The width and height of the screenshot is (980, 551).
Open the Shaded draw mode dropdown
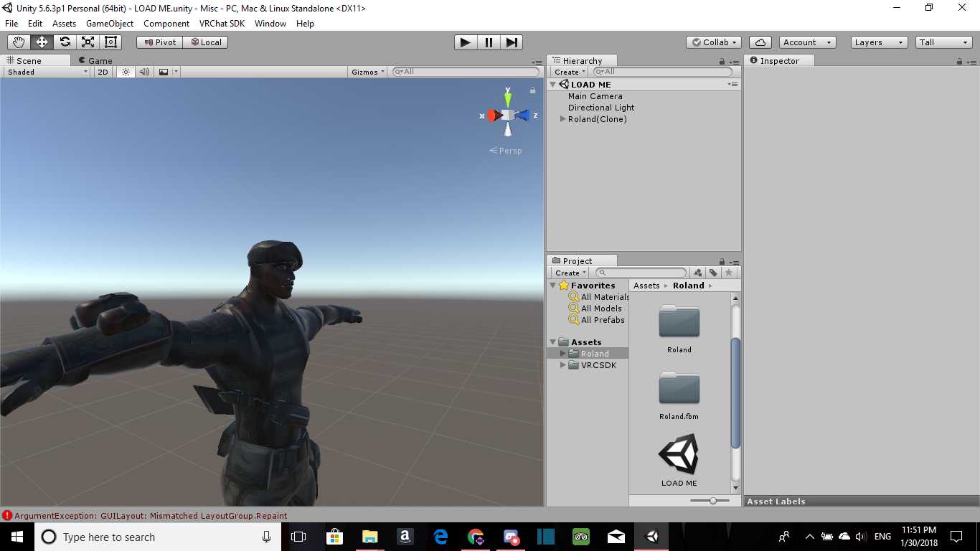pyautogui.click(x=47, y=72)
